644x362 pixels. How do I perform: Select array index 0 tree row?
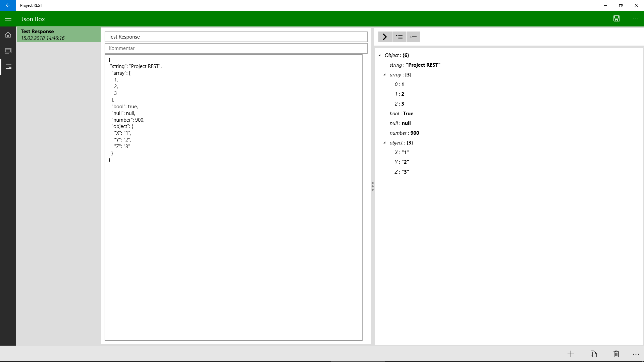(399, 84)
